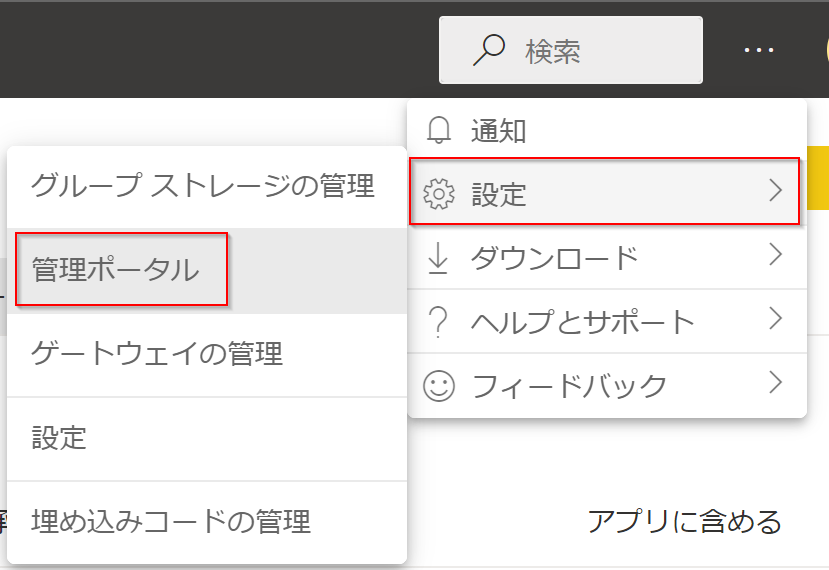
Task: Open the more options ellipsis icon
Action: click(x=759, y=50)
